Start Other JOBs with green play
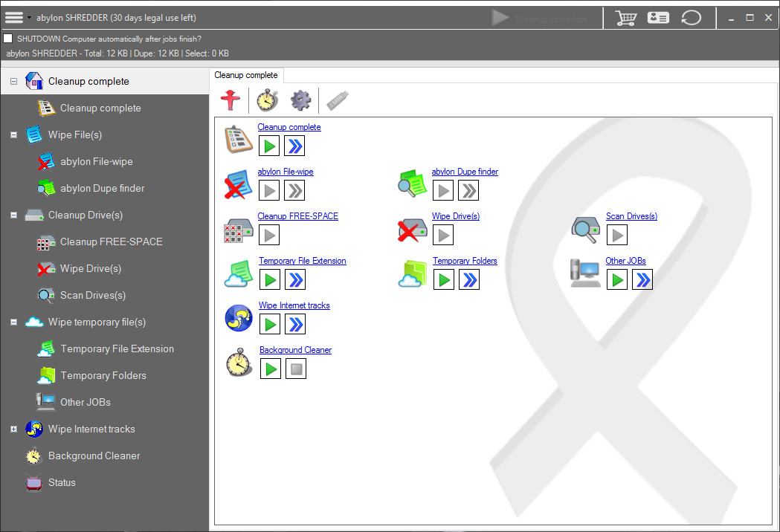Screen dimensions: 780x532 pyautogui.click(x=617, y=279)
